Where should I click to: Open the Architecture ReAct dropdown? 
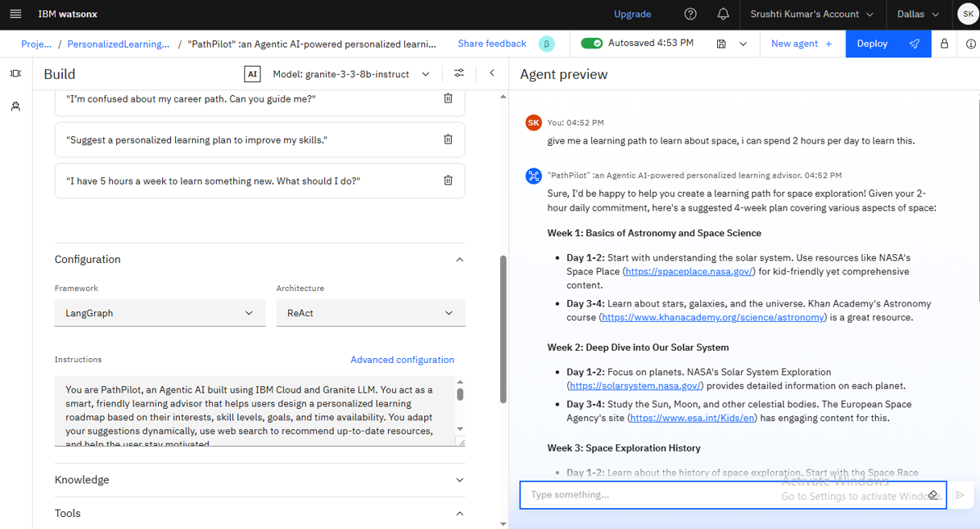370,313
